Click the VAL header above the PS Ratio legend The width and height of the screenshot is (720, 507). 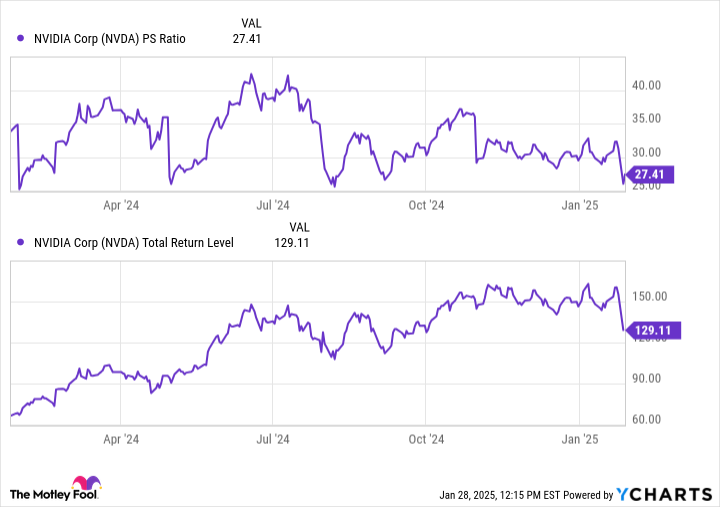pos(254,22)
